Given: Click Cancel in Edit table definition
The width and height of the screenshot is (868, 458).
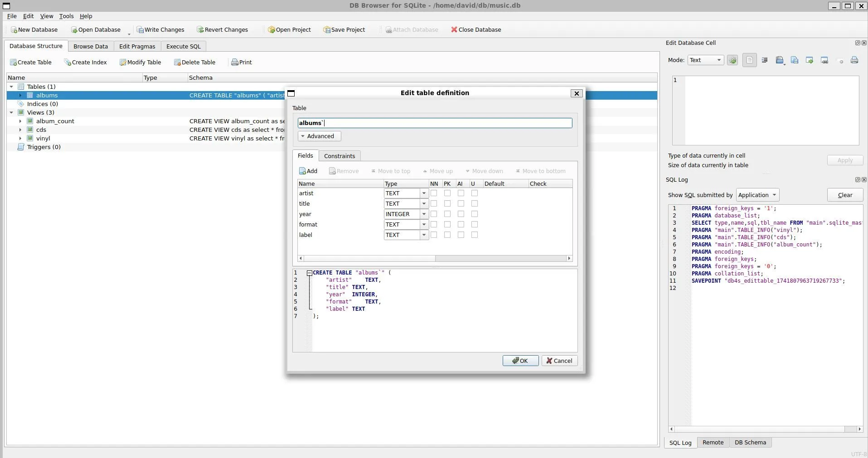Looking at the screenshot, I should coord(559,361).
